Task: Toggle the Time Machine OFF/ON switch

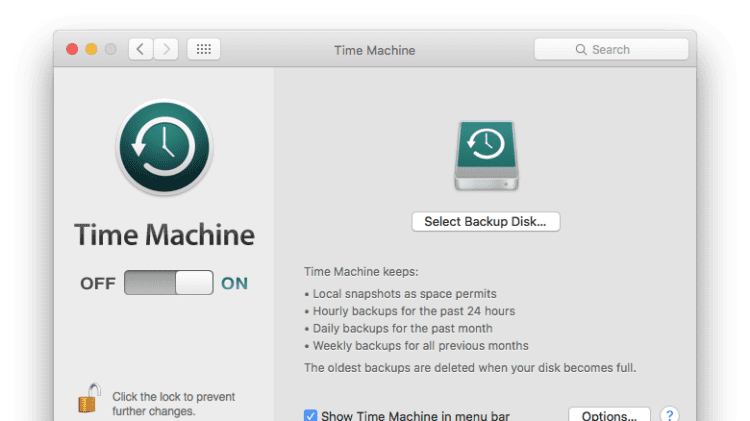Action: 168,283
